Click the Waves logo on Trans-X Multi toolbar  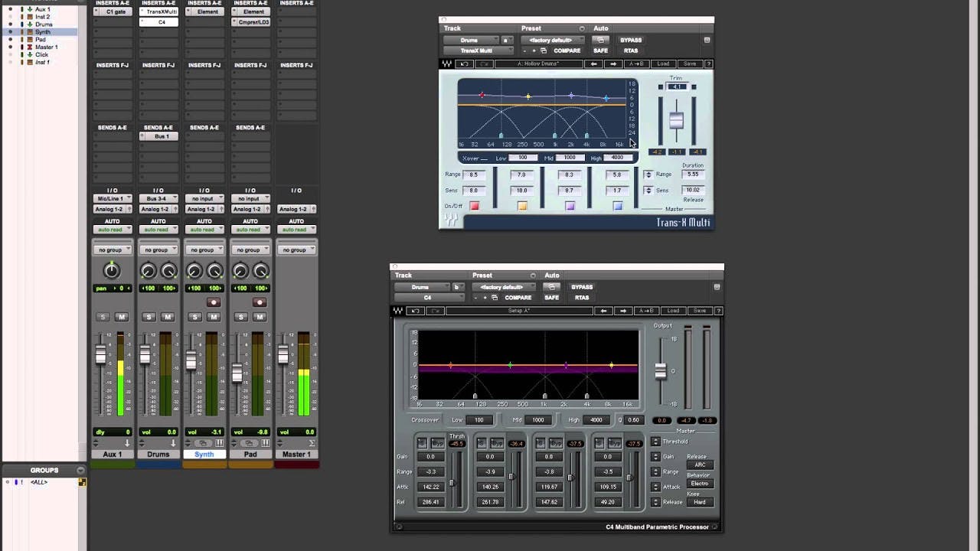[x=447, y=65]
